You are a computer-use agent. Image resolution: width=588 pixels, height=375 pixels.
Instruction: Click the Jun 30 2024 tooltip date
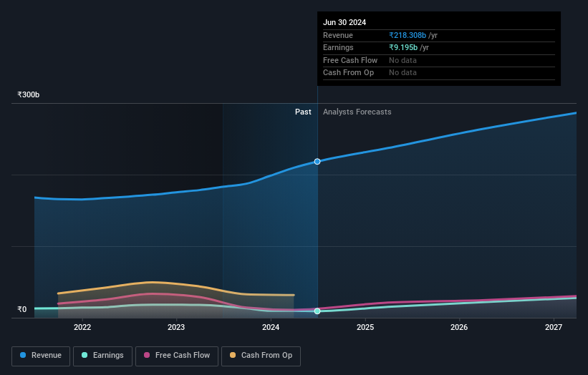[344, 22]
